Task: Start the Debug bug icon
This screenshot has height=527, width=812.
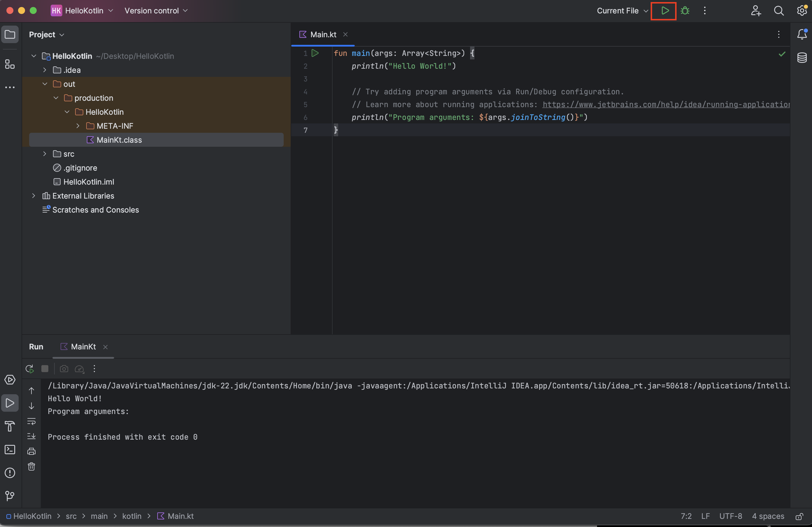Action: (x=685, y=10)
